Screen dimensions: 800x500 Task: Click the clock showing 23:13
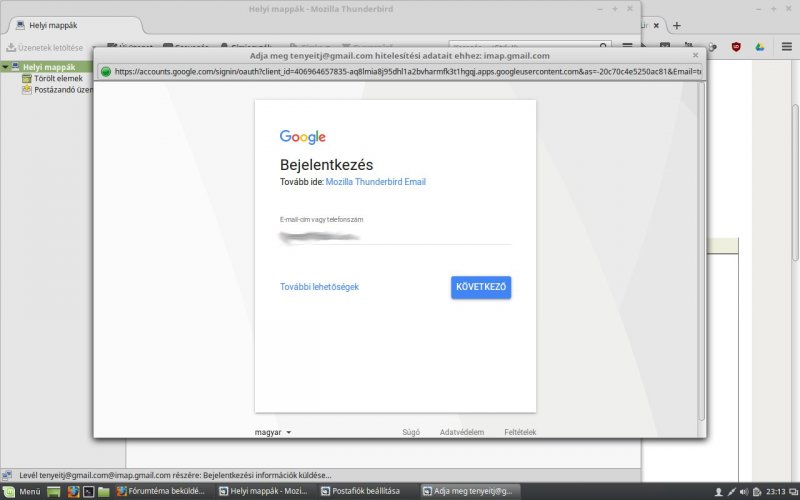coord(775,492)
